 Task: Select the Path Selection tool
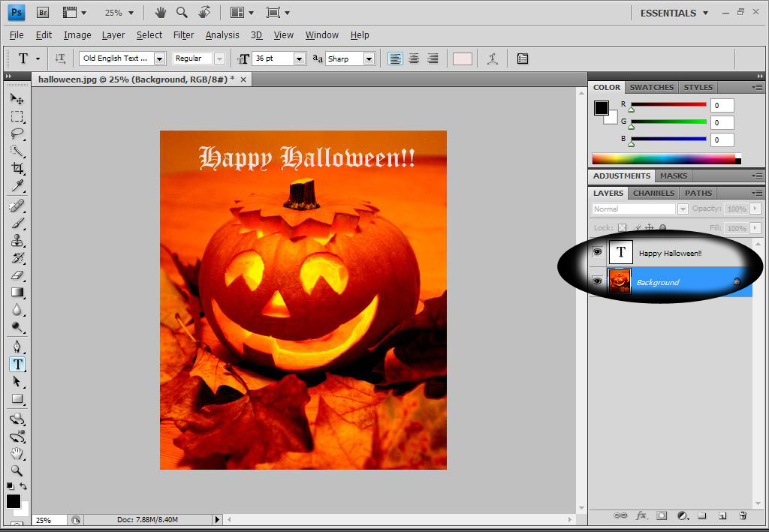click(x=17, y=381)
